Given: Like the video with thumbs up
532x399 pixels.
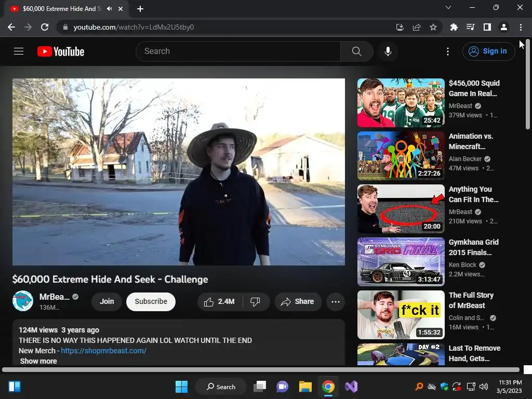Looking at the screenshot, I should [x=220, y=302].
